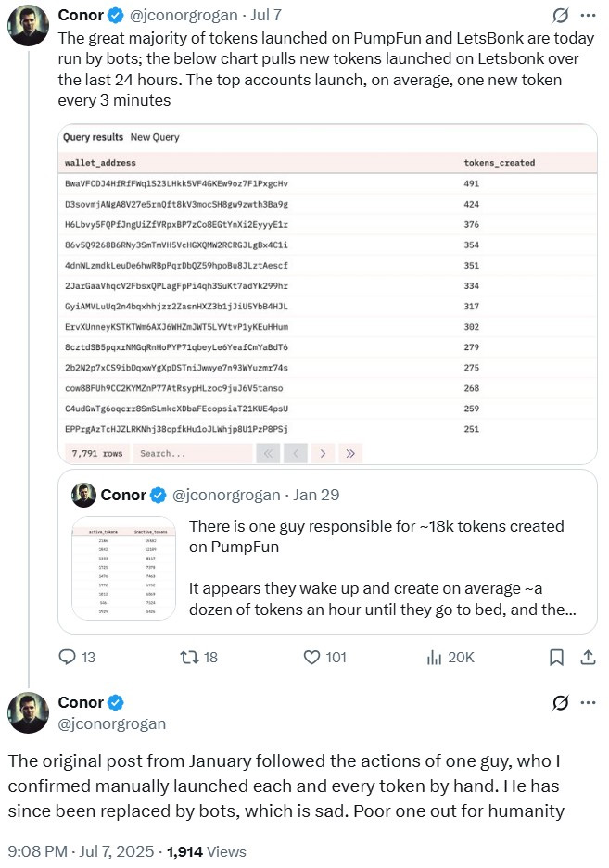Image resolution: width=609 pixels, height=868 pixels.
Task: Open the quoted Jan 29 post's table thumbnail
Action: tap(123, 566)
